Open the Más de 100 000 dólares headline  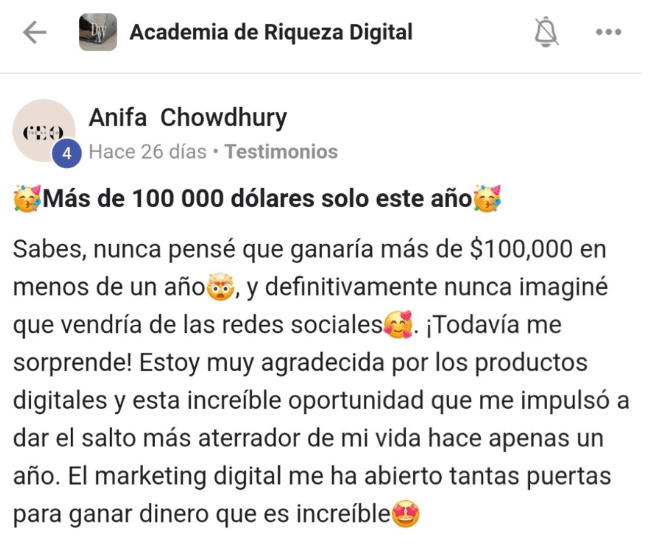(257, 198)
